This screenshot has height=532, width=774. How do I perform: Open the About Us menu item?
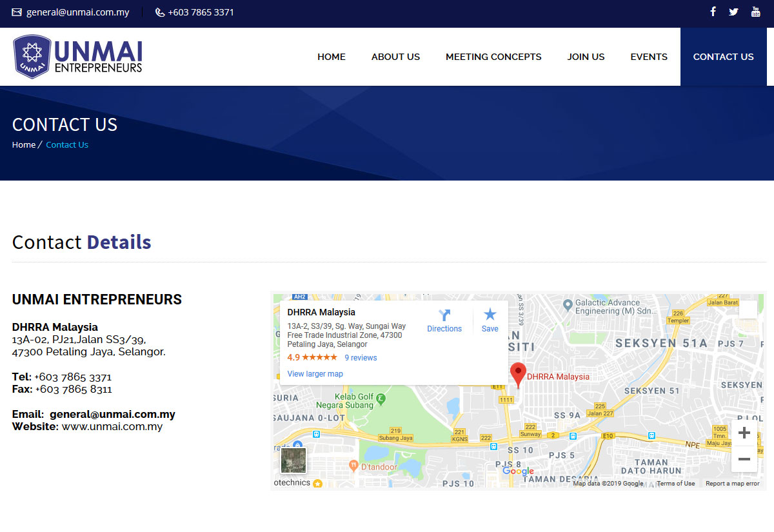(x=395, y=57)
